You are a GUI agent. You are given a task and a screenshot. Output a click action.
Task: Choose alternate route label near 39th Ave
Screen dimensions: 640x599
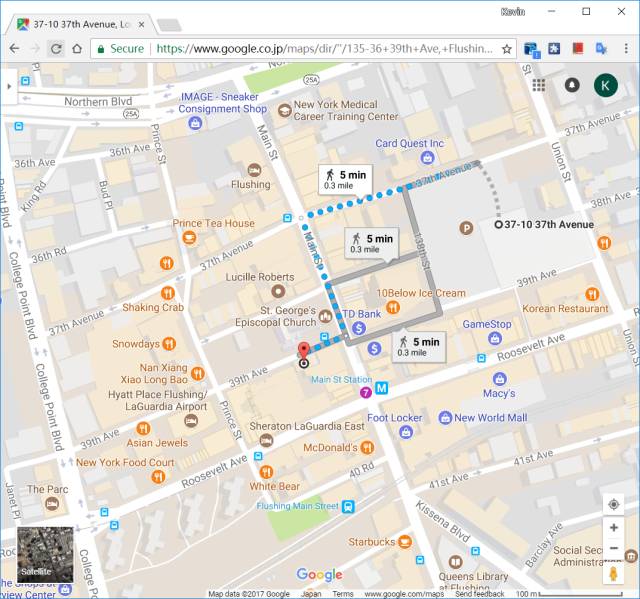[419, 347]
